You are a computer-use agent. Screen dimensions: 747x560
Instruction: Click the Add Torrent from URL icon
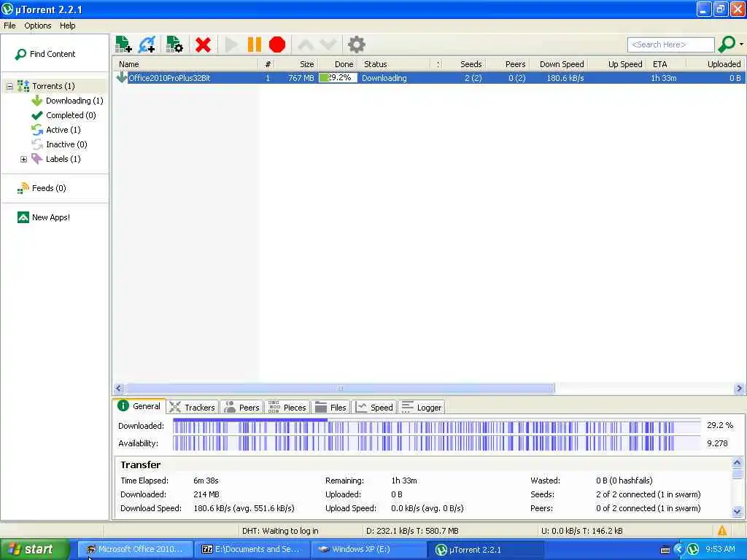tap(147, 44)
